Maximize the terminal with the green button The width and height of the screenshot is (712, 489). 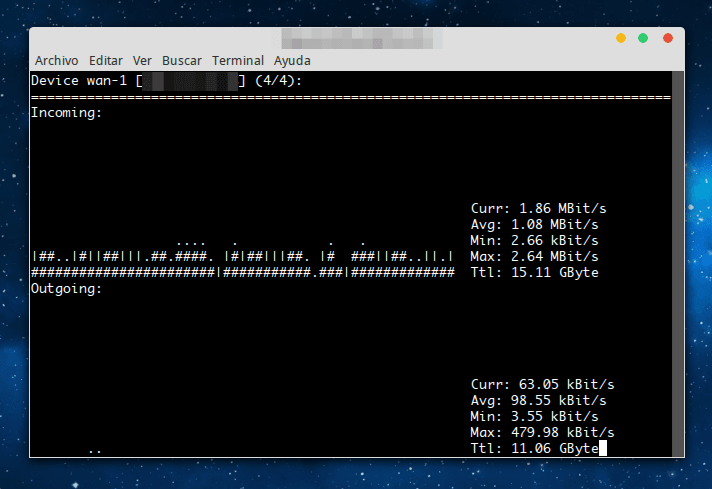643,38
